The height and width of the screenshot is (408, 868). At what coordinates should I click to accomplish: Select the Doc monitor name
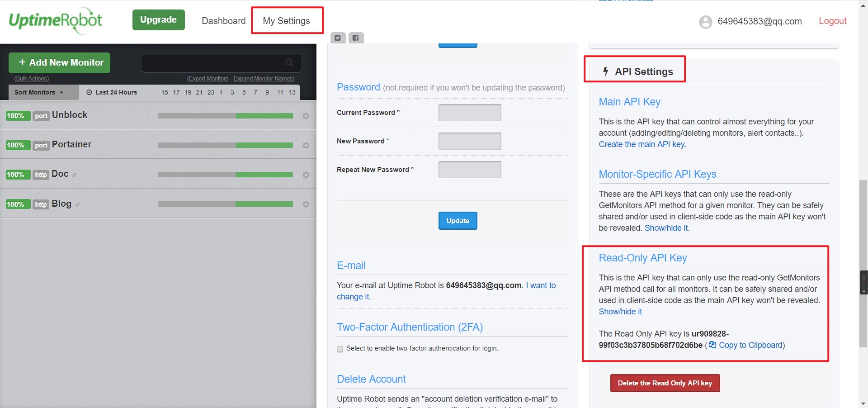click(60, 174)
